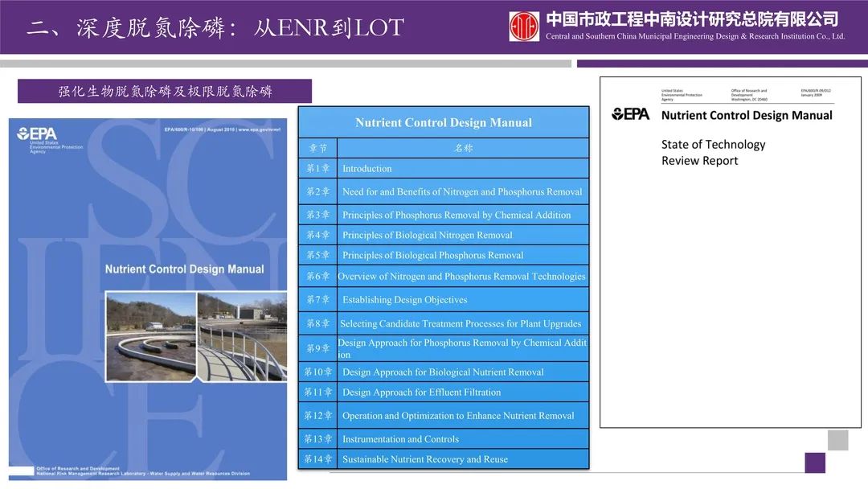Click the small purple square in corner
The width and height of the screenshot is (868, 489).
pyautogui.click(x=815, y=462)
